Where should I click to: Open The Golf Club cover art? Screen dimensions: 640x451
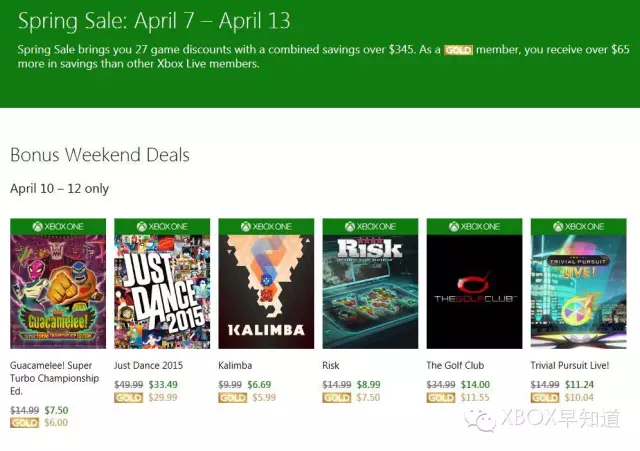(x=474, y=292)
